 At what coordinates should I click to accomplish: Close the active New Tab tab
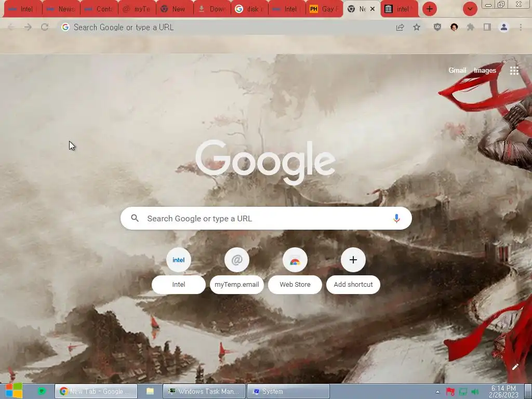pos(373,9)
